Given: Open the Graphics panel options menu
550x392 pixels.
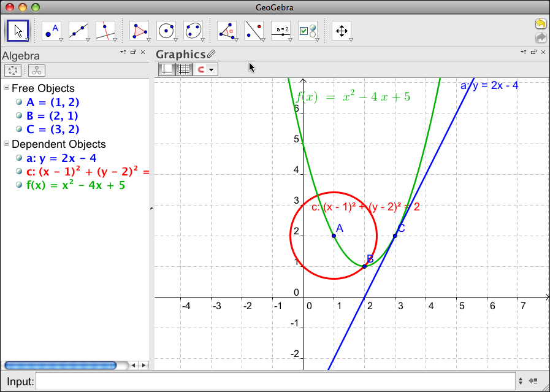Looking at the screenshot, I should pos(523,52).
